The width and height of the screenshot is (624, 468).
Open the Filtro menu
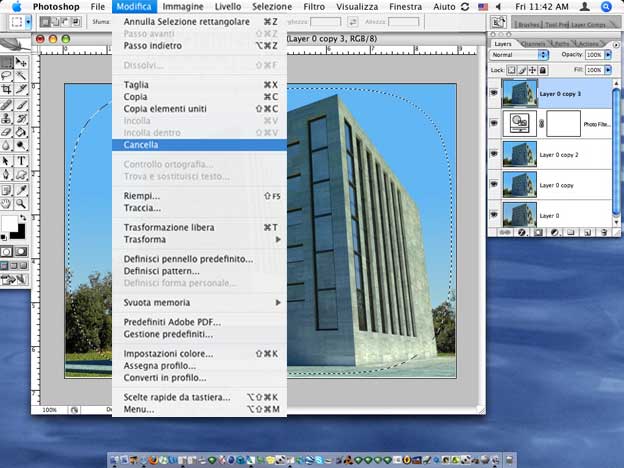tap(313, 6)
